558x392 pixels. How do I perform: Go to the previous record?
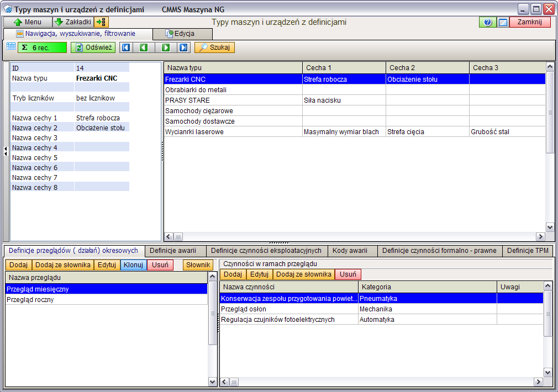click(x=144, y=47)
